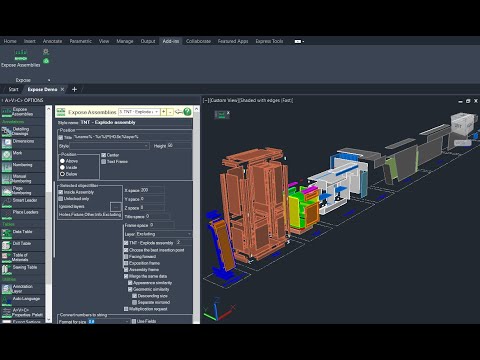Enable the Facing forward checkbox
Screen dimensions: 480x360
tap(126, 257)
